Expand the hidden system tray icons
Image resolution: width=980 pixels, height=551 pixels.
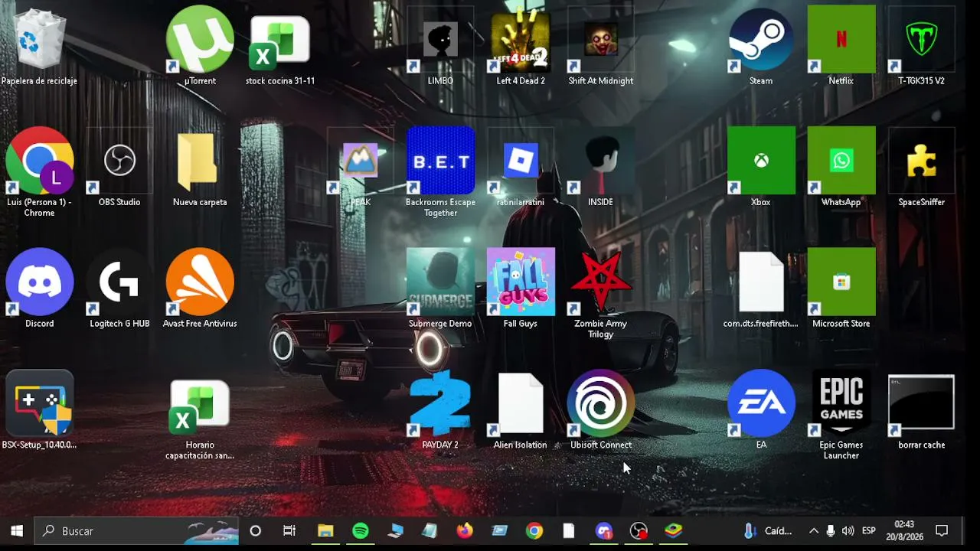pos(813,531)
